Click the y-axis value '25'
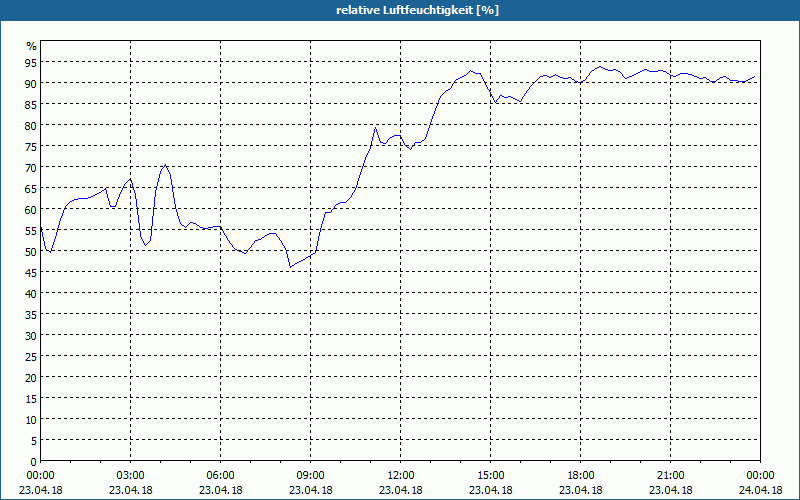Screen dimensions: 800x500 pyautogui.click(x=31, y=357)
